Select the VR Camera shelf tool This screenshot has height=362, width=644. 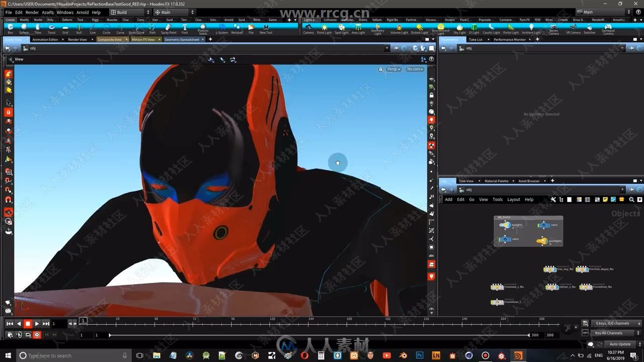coord(573,29)
